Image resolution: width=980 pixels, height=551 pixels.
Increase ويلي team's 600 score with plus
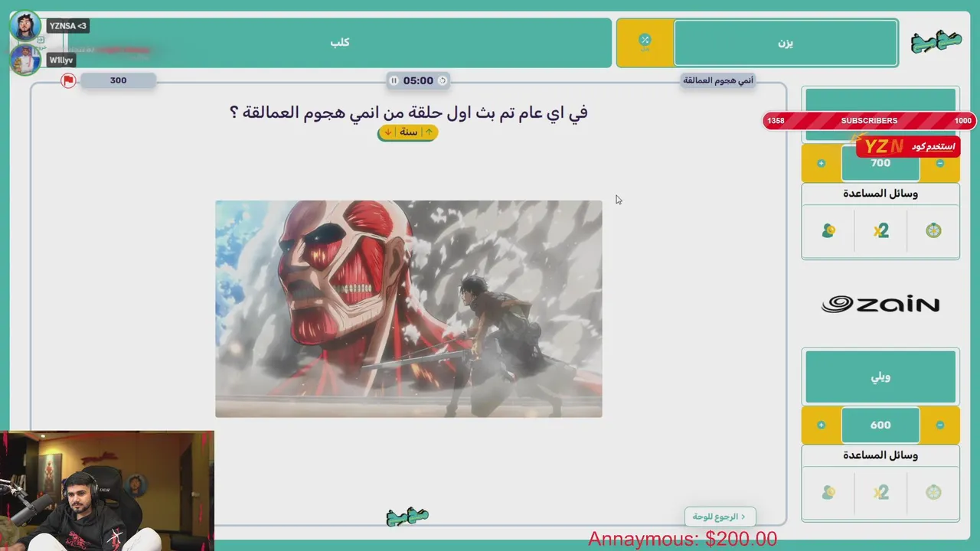pos(822,425)
